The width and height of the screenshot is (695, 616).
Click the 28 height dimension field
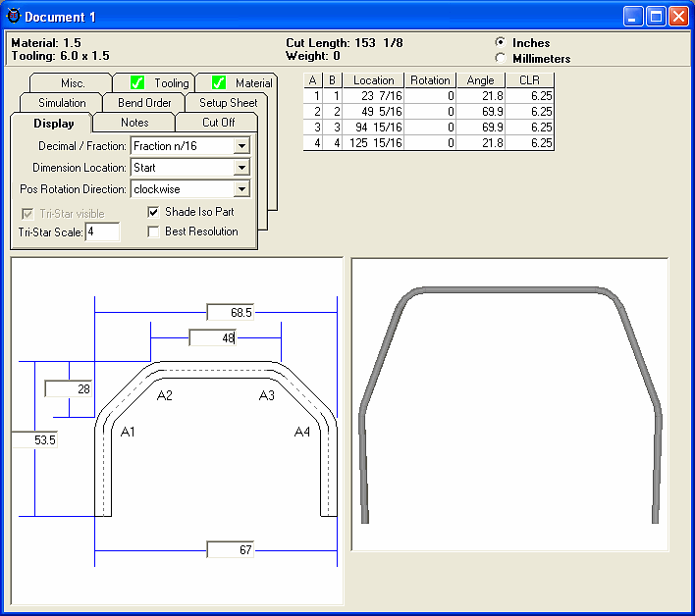(x=69, y=389)
